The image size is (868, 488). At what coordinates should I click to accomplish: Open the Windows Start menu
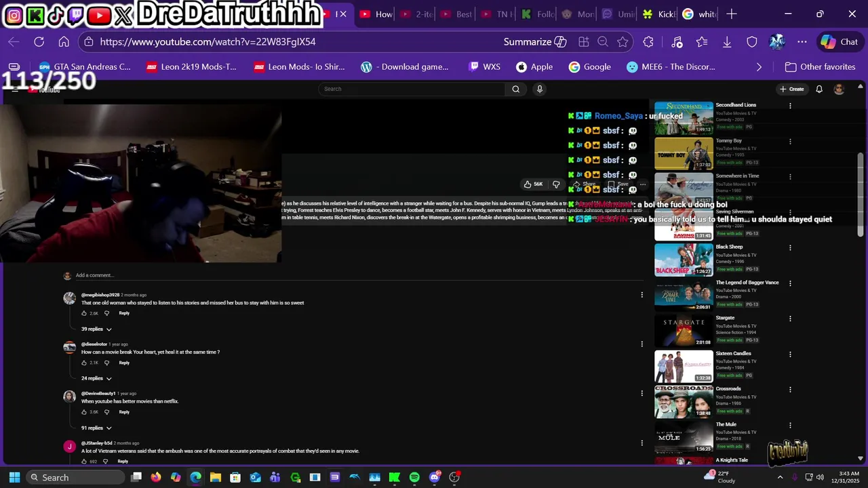(14, 477)
